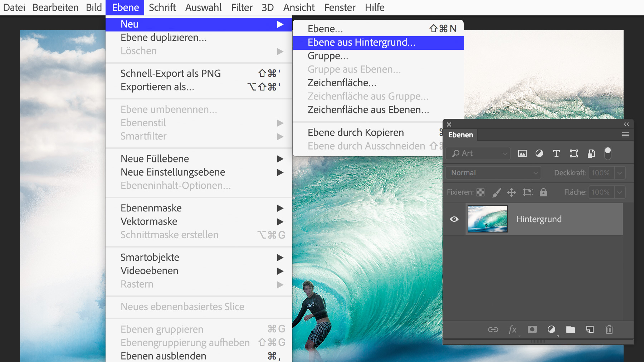Click the link layers icon
The height and width of the screenshot is (362, 644).
(x=493, y=329)
